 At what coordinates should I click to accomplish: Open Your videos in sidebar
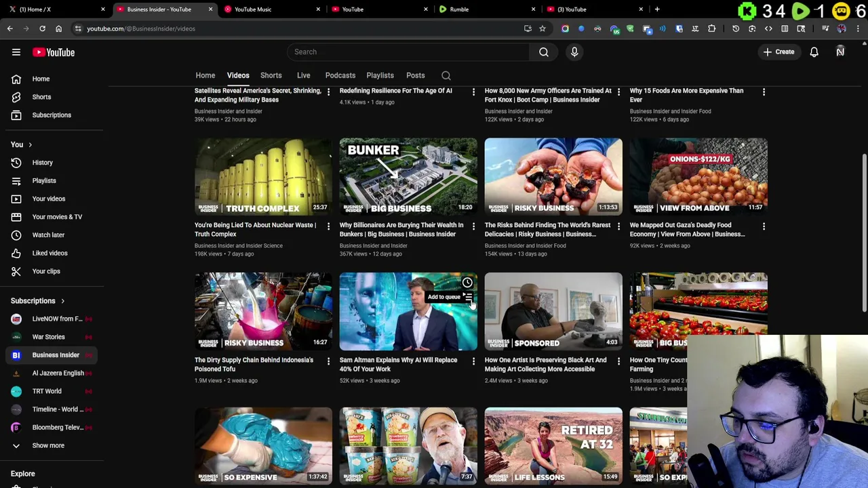(x=52, y=199)
